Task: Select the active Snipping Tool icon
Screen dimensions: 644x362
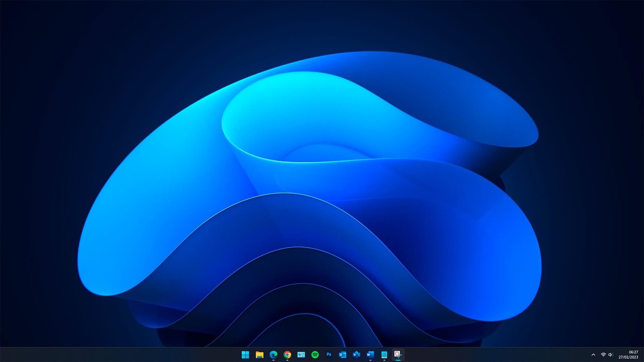Action: pyautogui.click(x=398, y=354)
